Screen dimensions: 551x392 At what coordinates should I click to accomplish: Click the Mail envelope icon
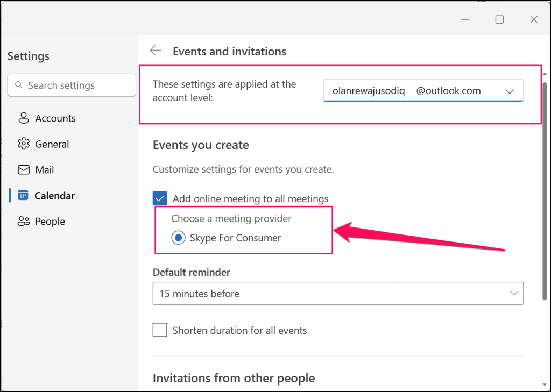pos(23,170)
